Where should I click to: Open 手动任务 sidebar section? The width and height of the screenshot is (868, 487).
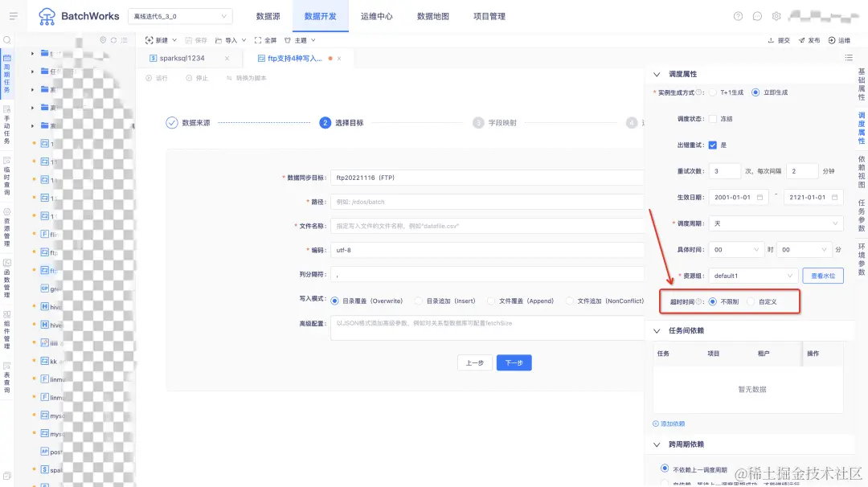[7, 125]
